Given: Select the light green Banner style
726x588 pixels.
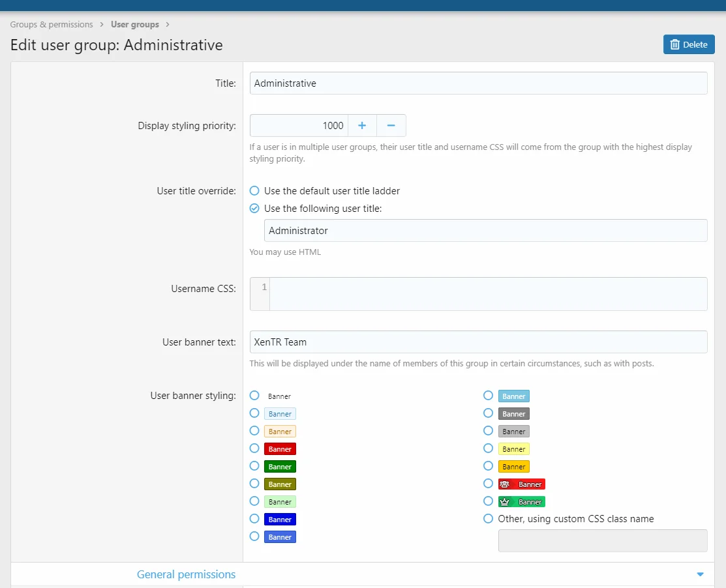Looking at the screenshot, I should 254,501.
